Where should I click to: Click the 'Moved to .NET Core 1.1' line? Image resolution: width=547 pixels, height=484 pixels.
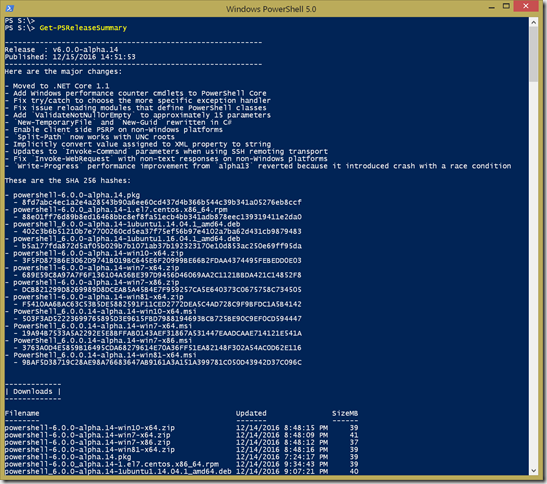[x=57, y=86]
